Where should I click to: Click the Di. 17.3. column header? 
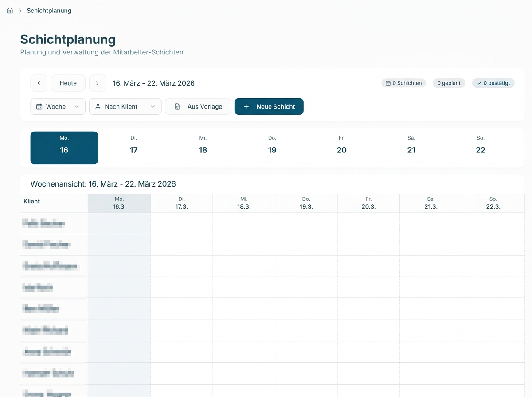click(x=182, y=203)
